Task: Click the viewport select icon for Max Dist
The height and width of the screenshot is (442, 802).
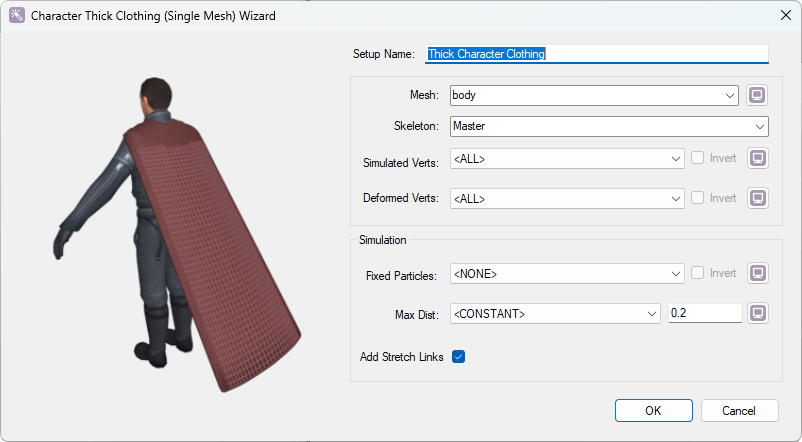Action: tap(758, 313)
